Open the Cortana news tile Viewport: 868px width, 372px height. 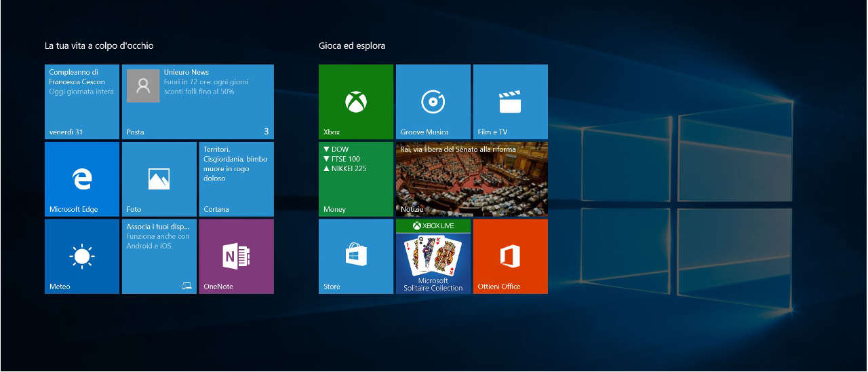coord(237,179)
